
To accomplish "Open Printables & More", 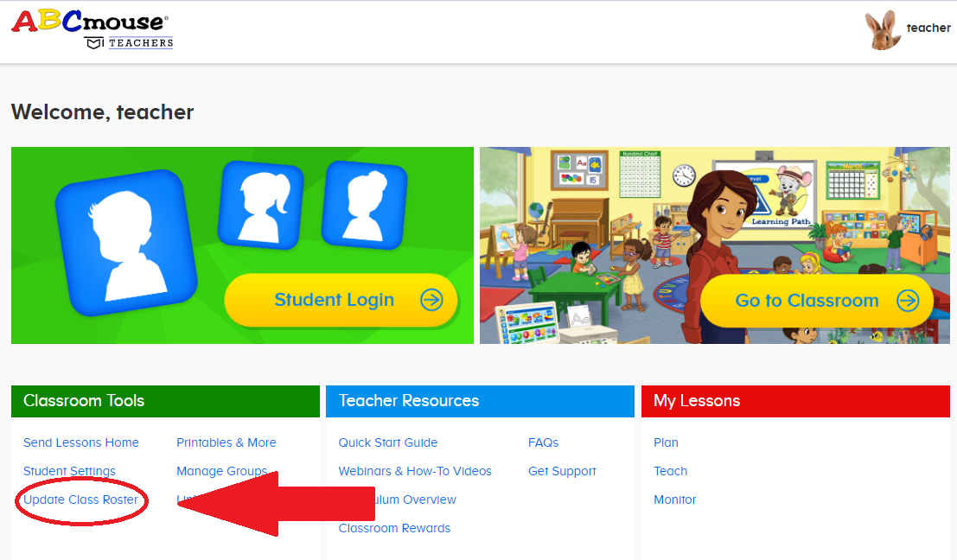I will pos(226,442).
